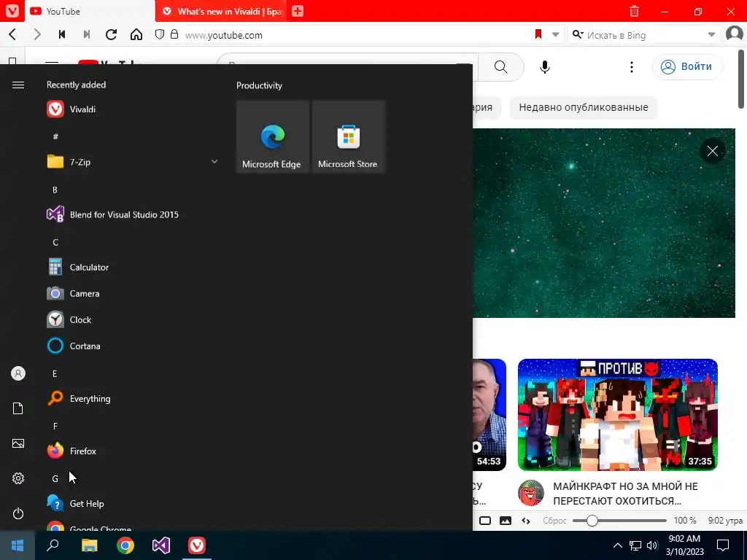Open Google Chrome from taskbar

pyautogui.click(x=125, y=545)
